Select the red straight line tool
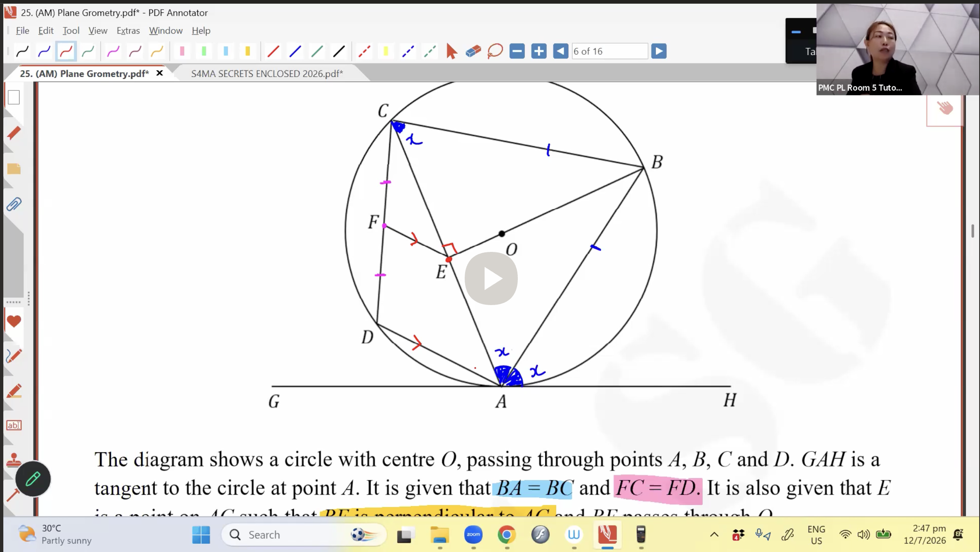980x552 pixels. 273,51
